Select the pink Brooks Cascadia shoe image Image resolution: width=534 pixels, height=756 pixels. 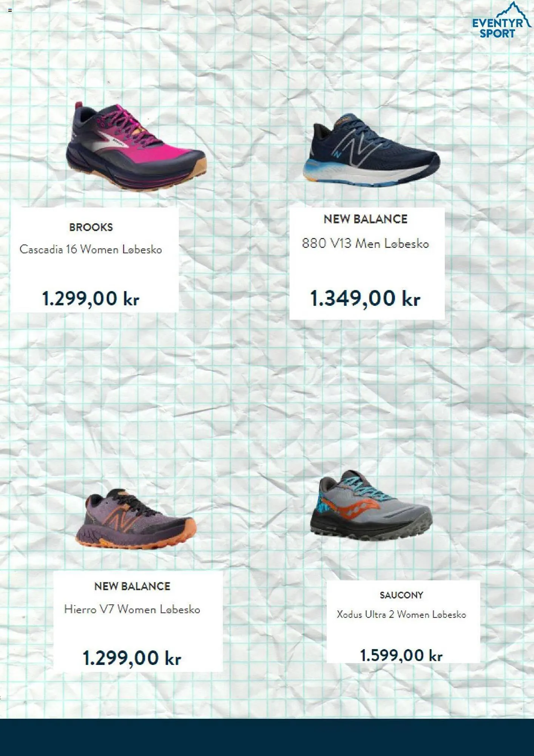point(136,146)
